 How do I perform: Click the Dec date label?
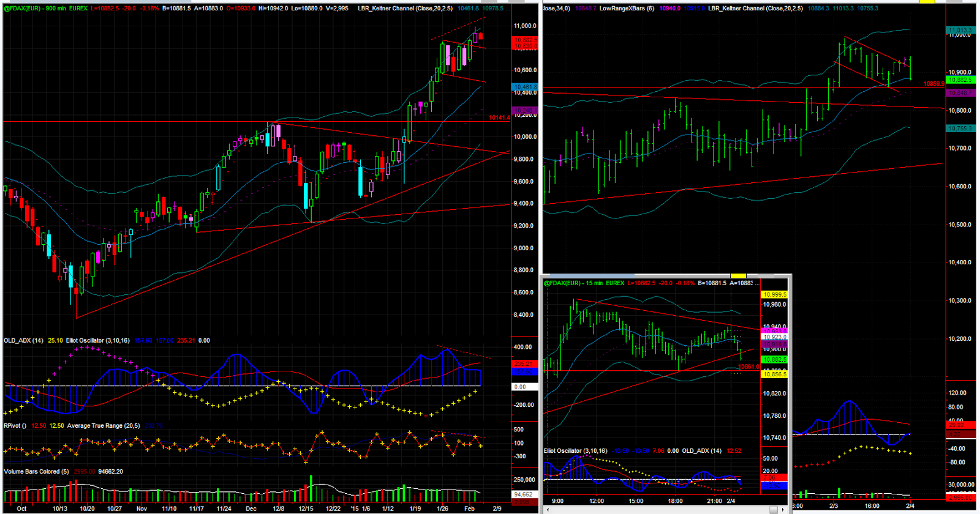coord(251,508)
